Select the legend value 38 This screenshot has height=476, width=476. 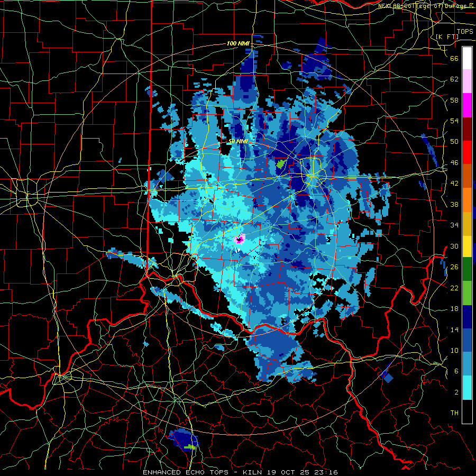tap(454, 204)
